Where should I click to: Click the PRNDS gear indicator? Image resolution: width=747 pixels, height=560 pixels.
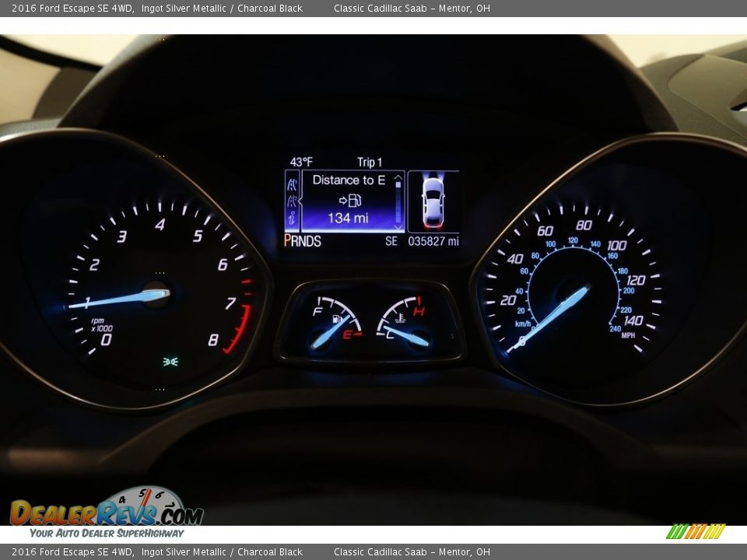303,241
